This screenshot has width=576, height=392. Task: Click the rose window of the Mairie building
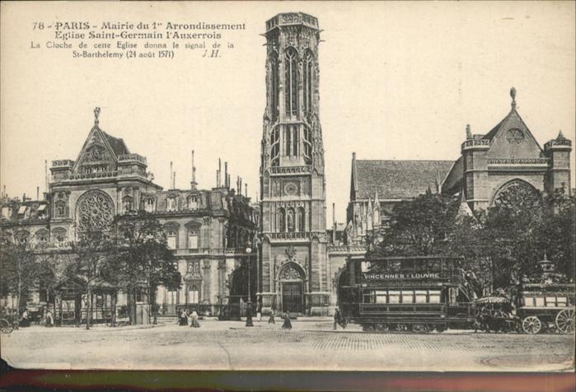pos(95,210)
